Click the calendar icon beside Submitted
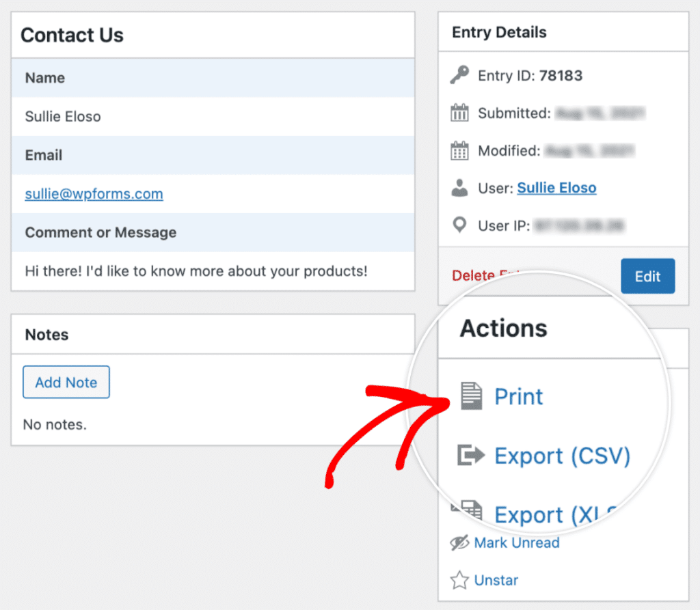This screenshot has height=610, width=700. point(461,113)
